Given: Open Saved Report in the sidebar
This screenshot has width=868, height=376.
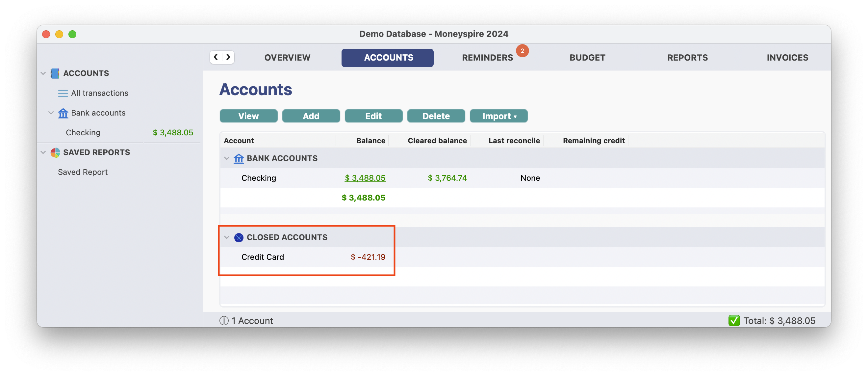Looking at the screenshot, I should pyautogui.click(x=83, y=172).
